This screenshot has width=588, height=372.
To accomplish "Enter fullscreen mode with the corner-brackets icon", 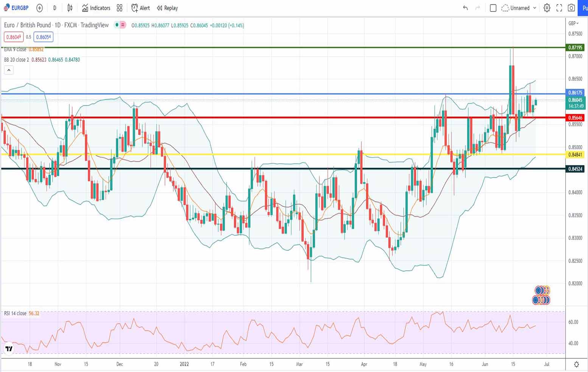I will click(x=559, y=8).
